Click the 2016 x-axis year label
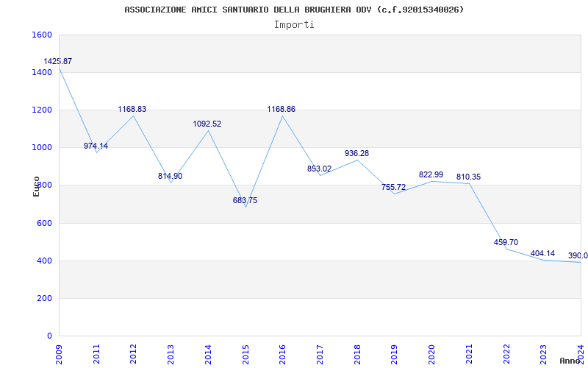Viewport: 588px width, 368px height. coord(283,354)
